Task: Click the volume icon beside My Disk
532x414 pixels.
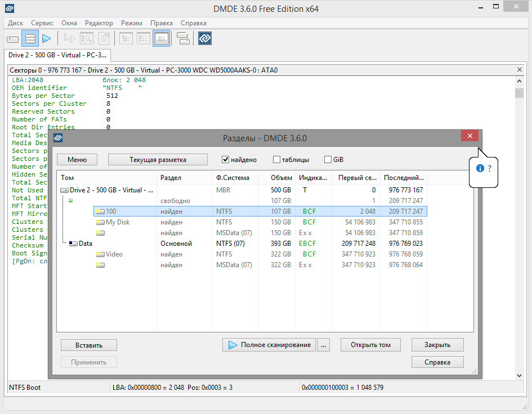Action: [x=100, y=222]
